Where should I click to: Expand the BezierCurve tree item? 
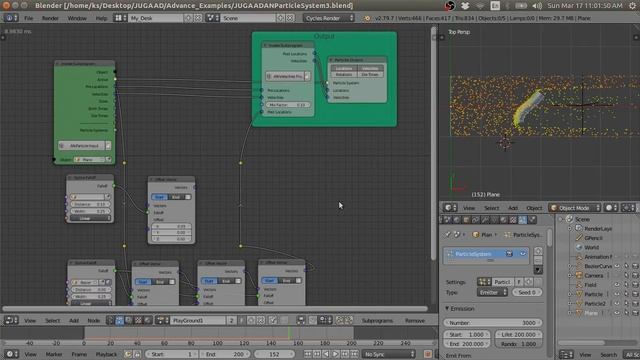[x=570, y=266]
